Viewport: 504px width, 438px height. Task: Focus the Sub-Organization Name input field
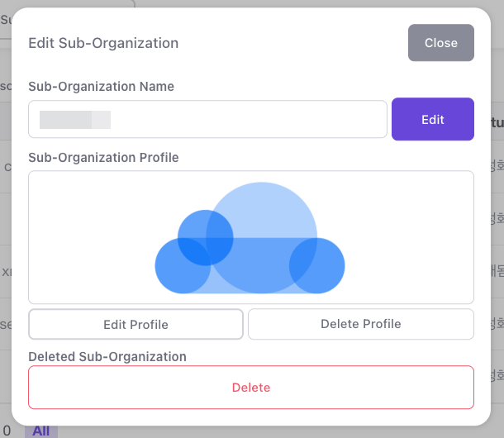pos(248,119)
